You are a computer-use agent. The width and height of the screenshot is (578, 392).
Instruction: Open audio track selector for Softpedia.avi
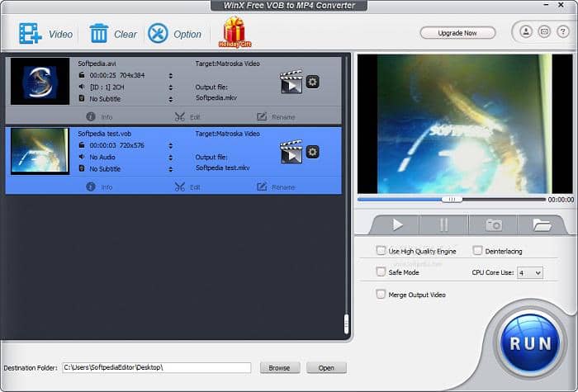click(x=170, y=86)
